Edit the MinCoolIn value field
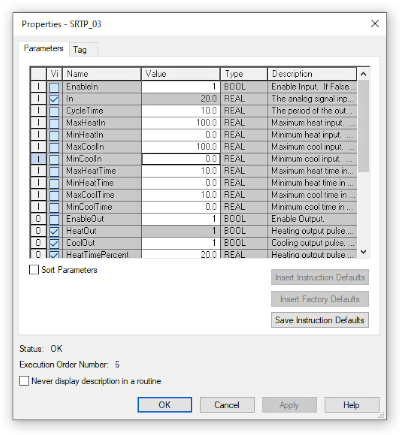 tap(181, 159)
